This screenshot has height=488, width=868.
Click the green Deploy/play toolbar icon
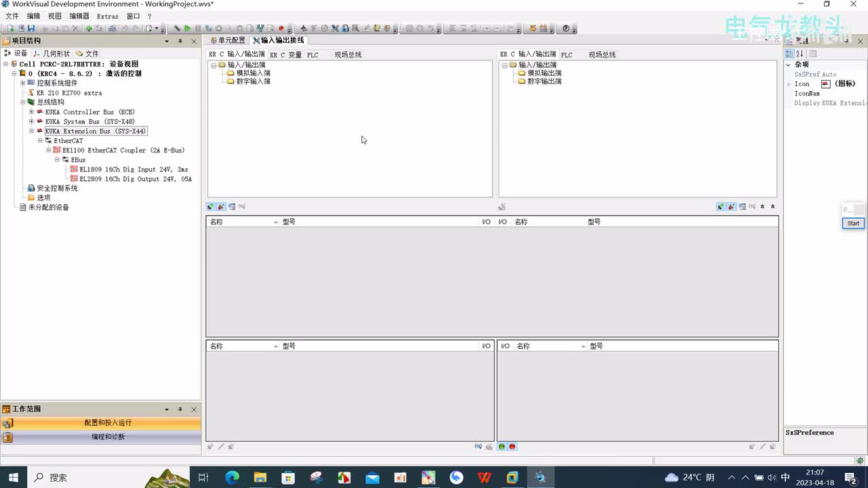[x=187, y=28]
